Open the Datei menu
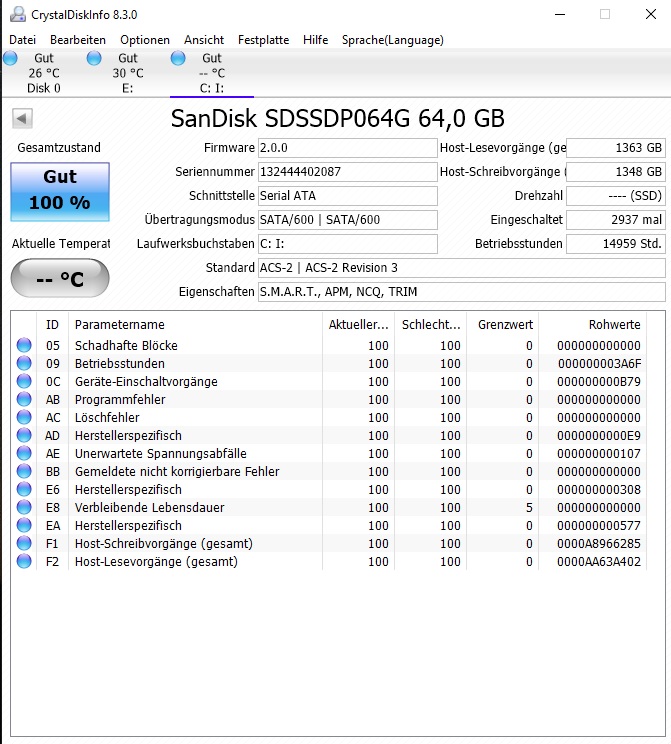The width and height of the screenshot is (671, 744). point(22,40)
